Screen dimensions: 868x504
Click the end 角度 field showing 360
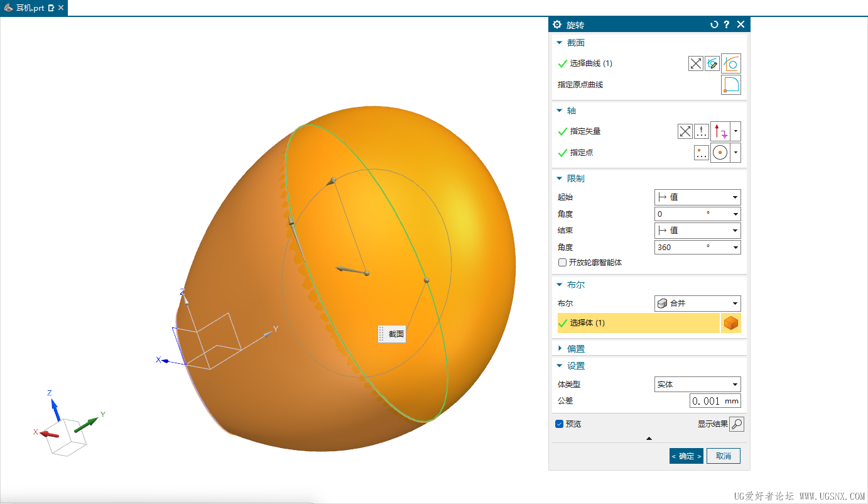coord(698,247)
